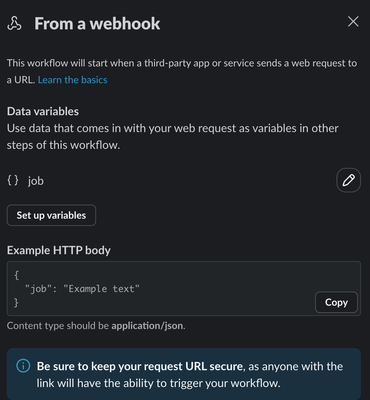Click the From a webhook title
Viewport: 370px width, 400px height.
[x=97, y=24]
